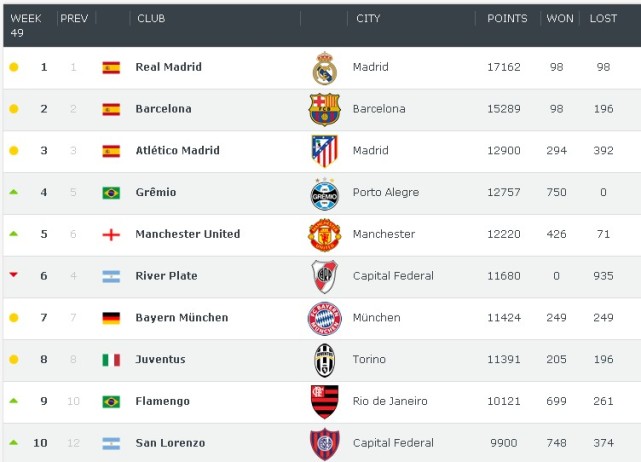Open the Bayern München club link
This screenshot has width=641, height=462.
coord(181,318)
